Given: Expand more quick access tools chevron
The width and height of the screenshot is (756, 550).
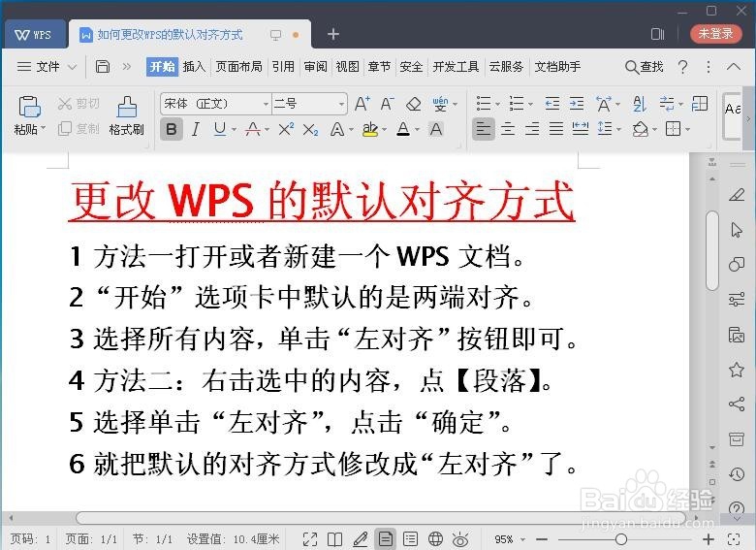Looking at the screenshot, I should click(x=126, y=67).
